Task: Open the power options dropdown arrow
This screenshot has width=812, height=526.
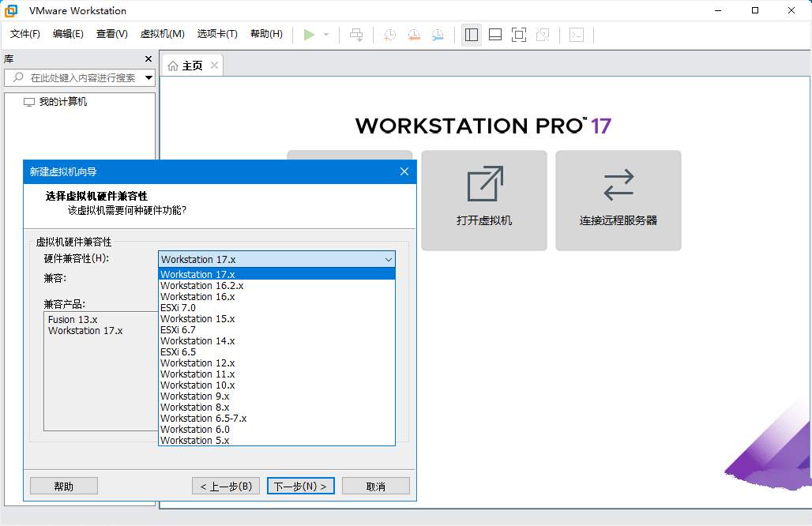Action: 326,35
